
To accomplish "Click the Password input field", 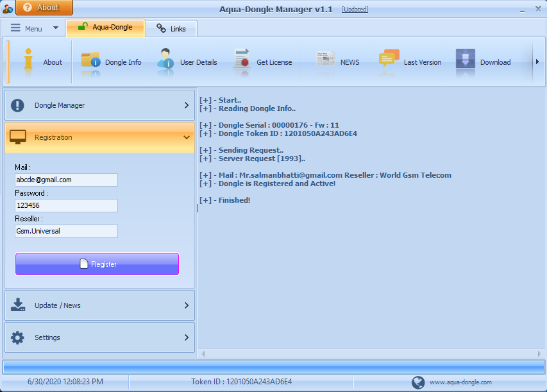I will [66, 205].
